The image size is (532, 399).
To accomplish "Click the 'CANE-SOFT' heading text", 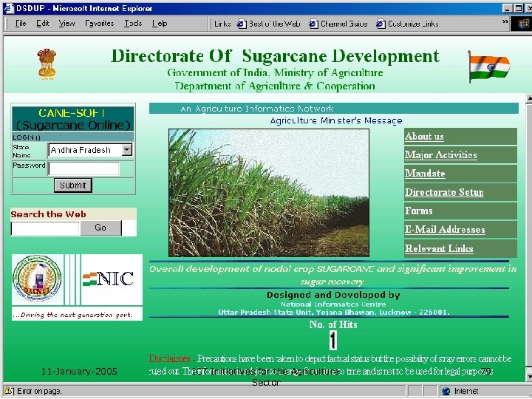I will (x=72, y=113).
